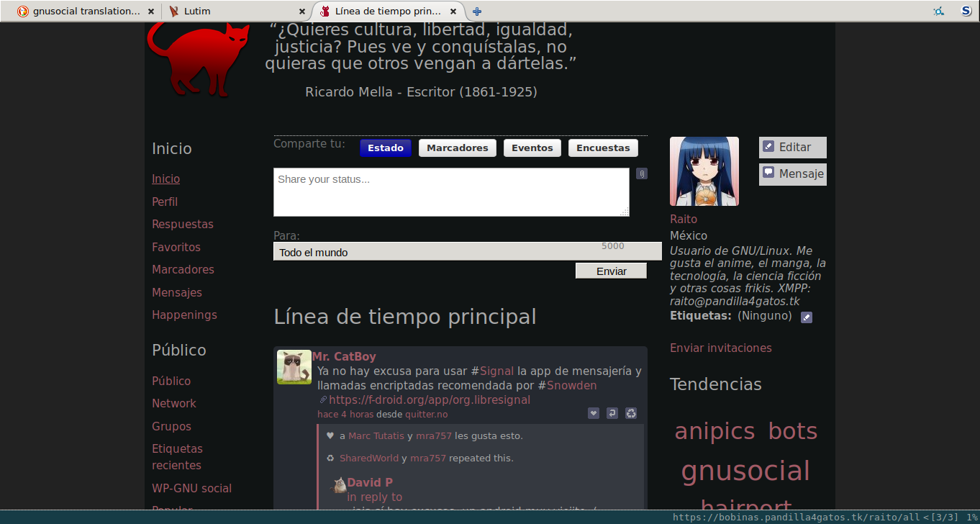The height and width of the screenshot is (524, 980).
Task: Click the Mr. CatBoy author name
Action: click(x=344, y=356)
